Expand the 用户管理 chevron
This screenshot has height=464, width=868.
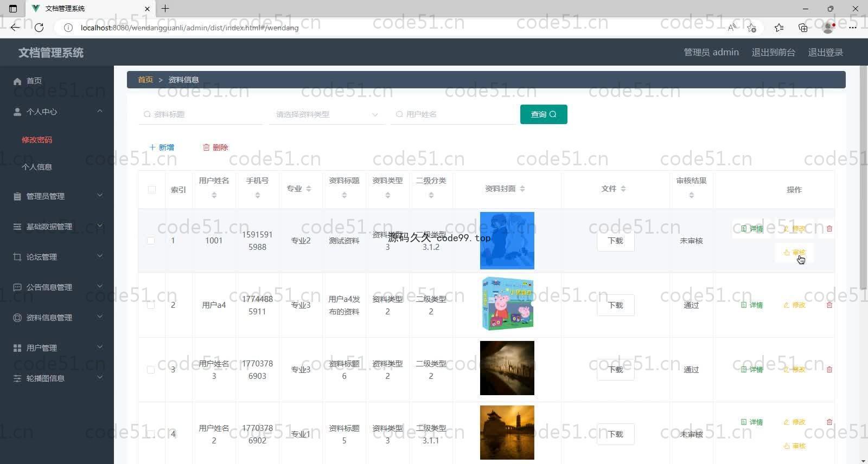[100, 347]
